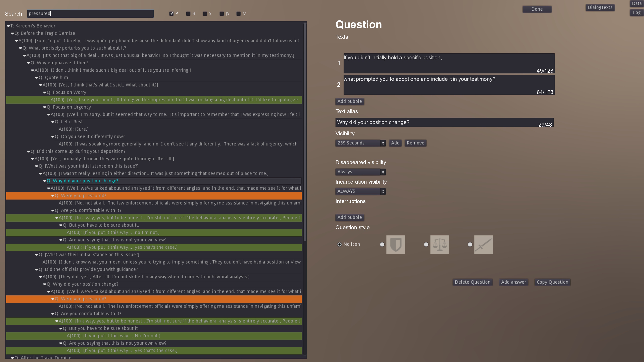The height and width of the screenshot is (362, 644).
Task: Click the Delete Question button
Action: tap(473, 282)
